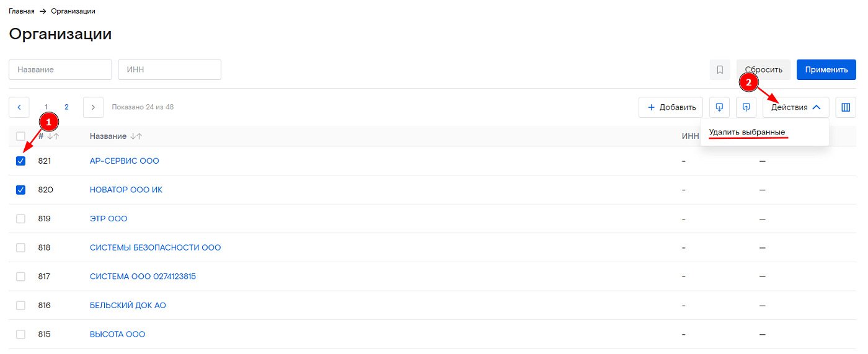
Task: Go to previous page arrow
Action: (x=19, y=107)
